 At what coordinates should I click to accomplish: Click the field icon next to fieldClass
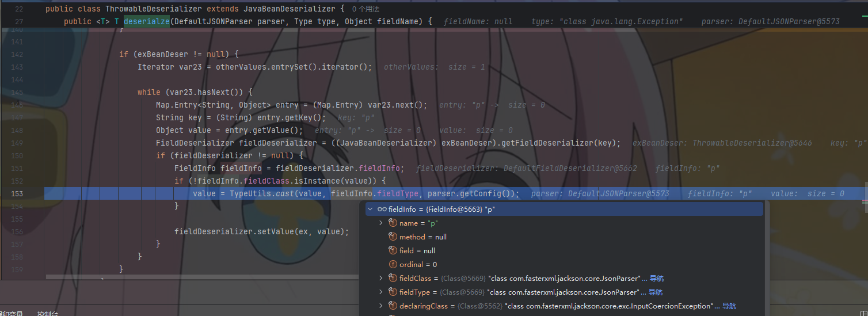pyautogui.click(x=393, y=279)
